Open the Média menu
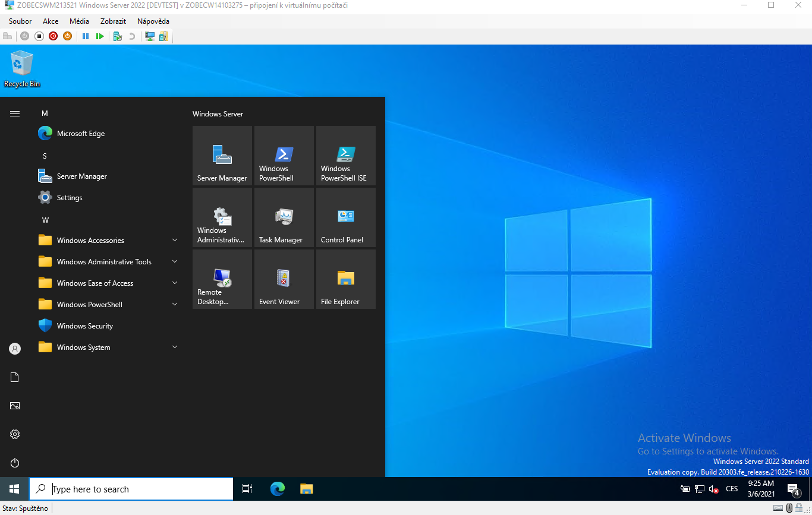Image resolution: width=812 pixels, height=515 pixels. [79, 21]
